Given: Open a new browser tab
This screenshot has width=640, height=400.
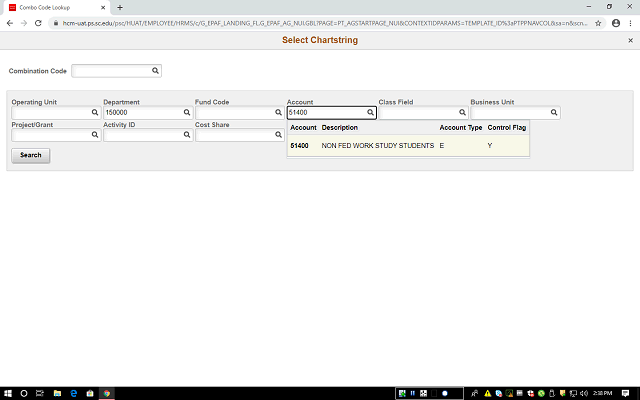Looking at the screenshot, I should [120, 7].
